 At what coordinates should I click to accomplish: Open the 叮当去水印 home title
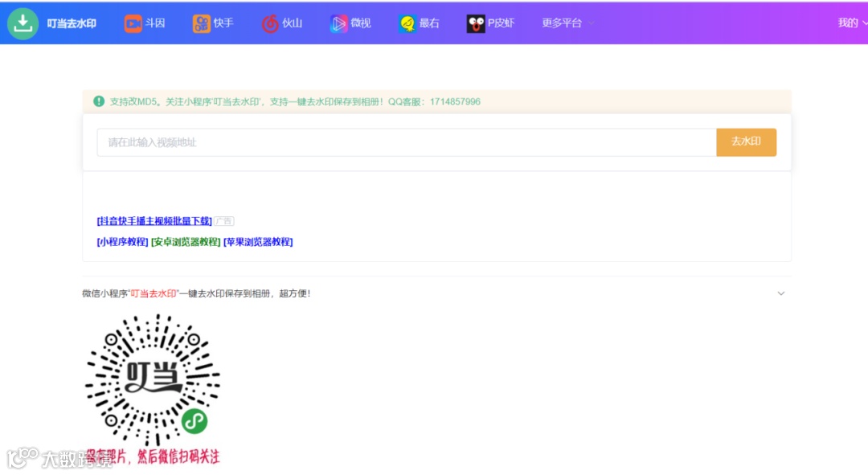click(72, 23)
